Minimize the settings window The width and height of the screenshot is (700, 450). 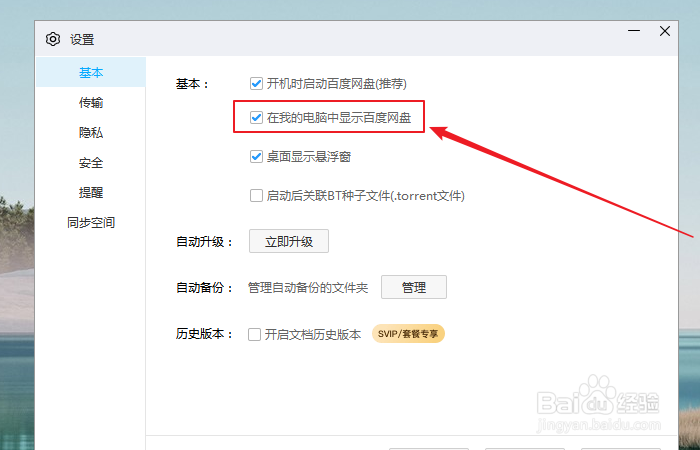pos(634,31)
